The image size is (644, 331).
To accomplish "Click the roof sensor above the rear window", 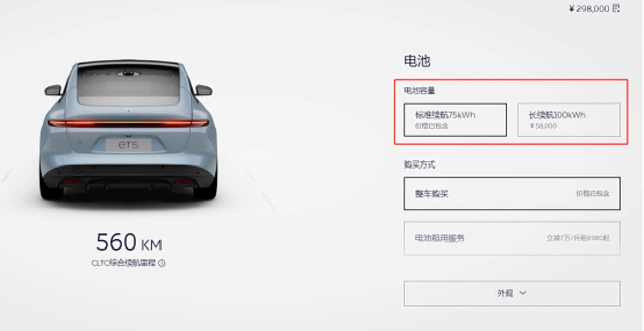I will 129,74.
